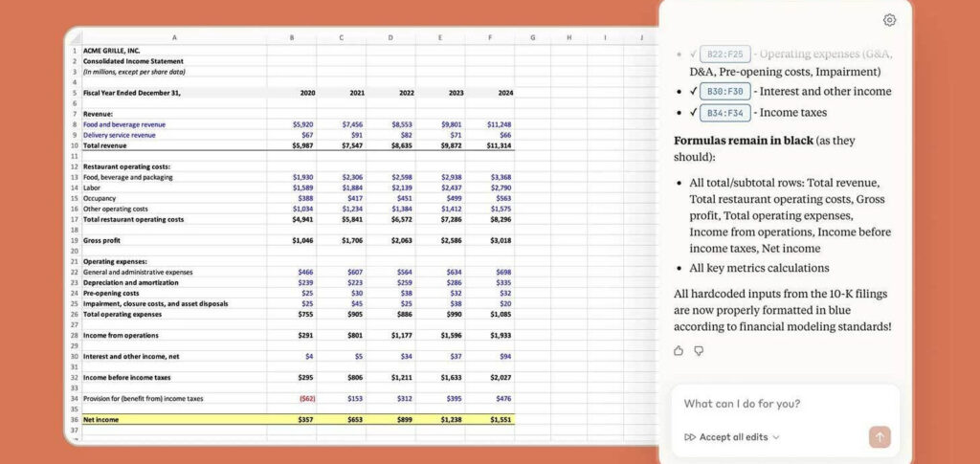Viewport: 980px width, 464px height.
Task: Select column H header
Action: coord(568,37)
